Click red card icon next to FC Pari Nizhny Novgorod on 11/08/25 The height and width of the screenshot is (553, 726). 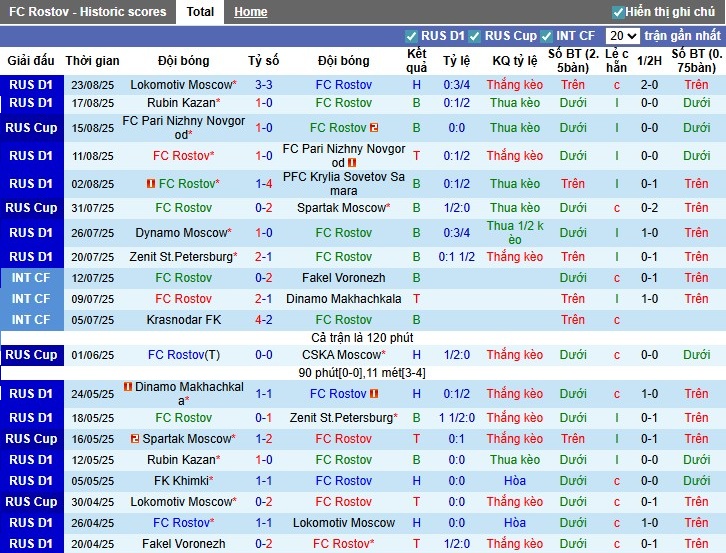tap(352, 163)
